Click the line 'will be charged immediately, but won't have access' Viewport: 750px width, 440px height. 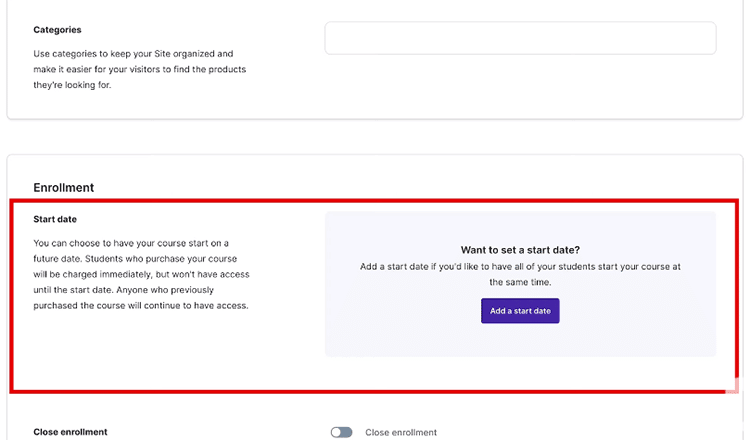click(141, 274)
